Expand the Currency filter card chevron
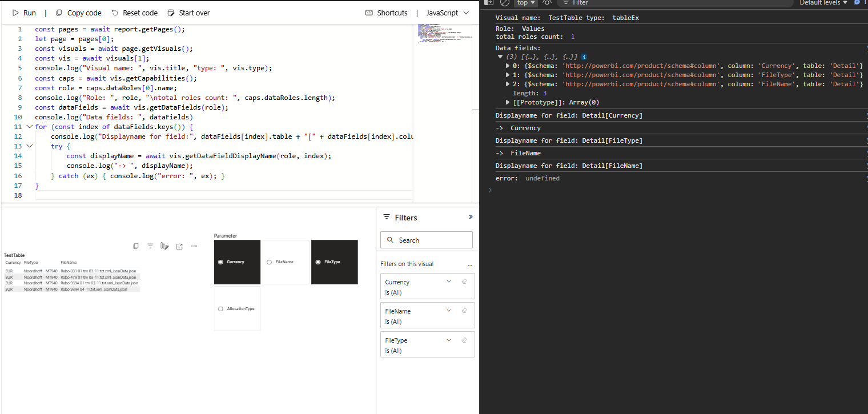This screenshot has width=868, height=414. click(449, 282)
